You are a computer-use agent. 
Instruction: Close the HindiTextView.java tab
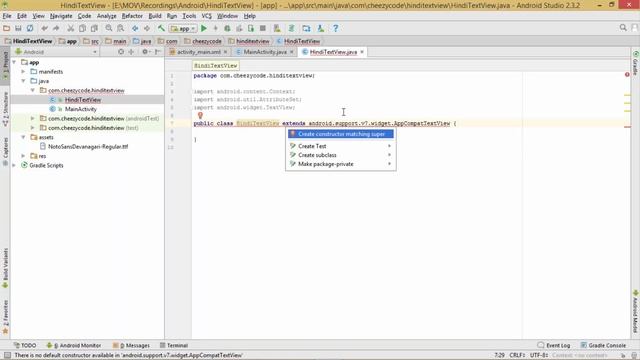point(362,52)
